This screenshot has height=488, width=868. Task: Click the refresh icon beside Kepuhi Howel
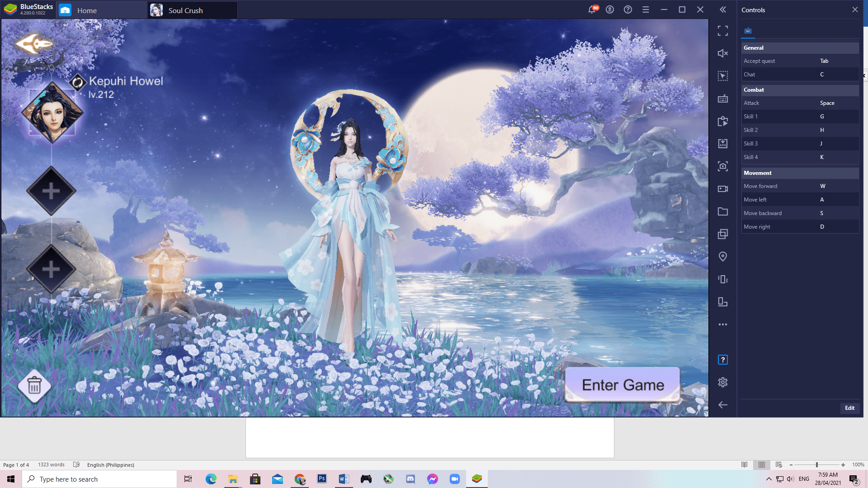coord(78,82)
